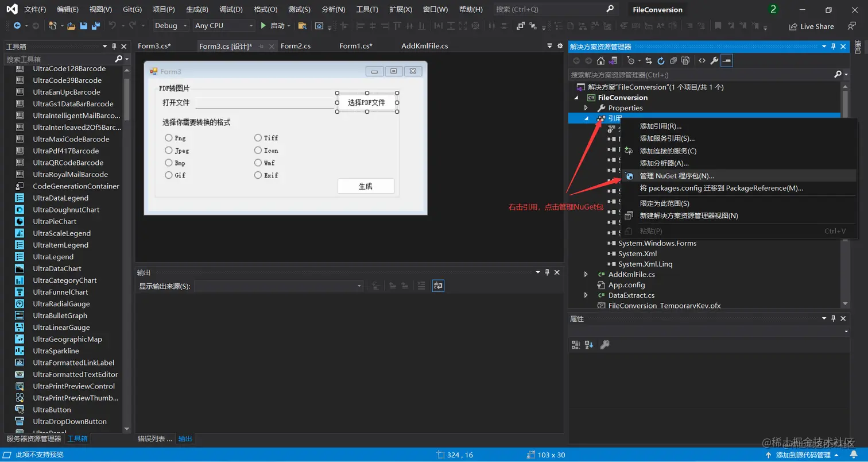Viewport: 868px width, 462px height.
Task: Click the Visual Studio Solution switch views icon
Action: click(613, 60)
